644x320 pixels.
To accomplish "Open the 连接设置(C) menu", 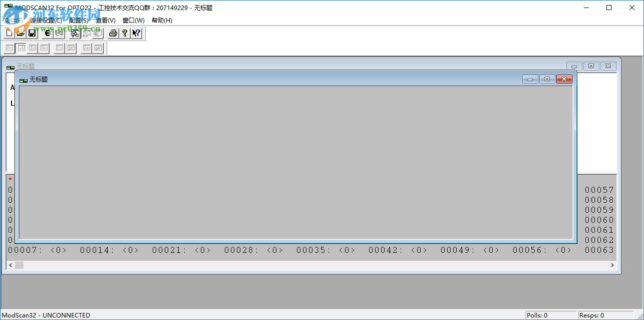I will 46,21.
